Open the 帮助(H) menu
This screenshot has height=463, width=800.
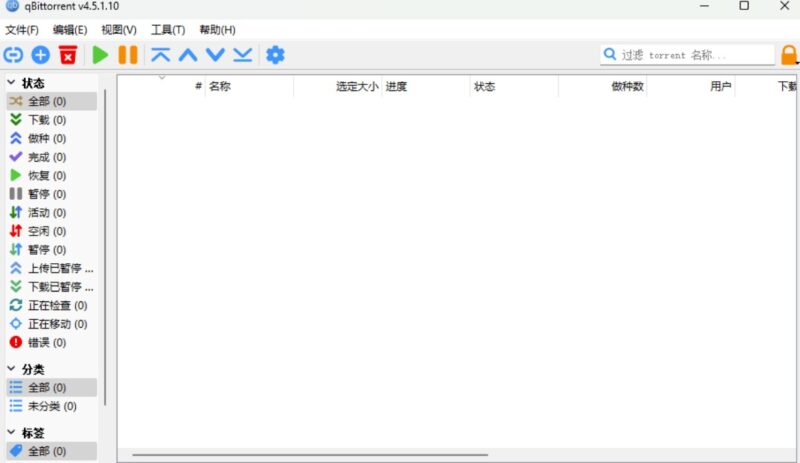click(x=217, y=30)
